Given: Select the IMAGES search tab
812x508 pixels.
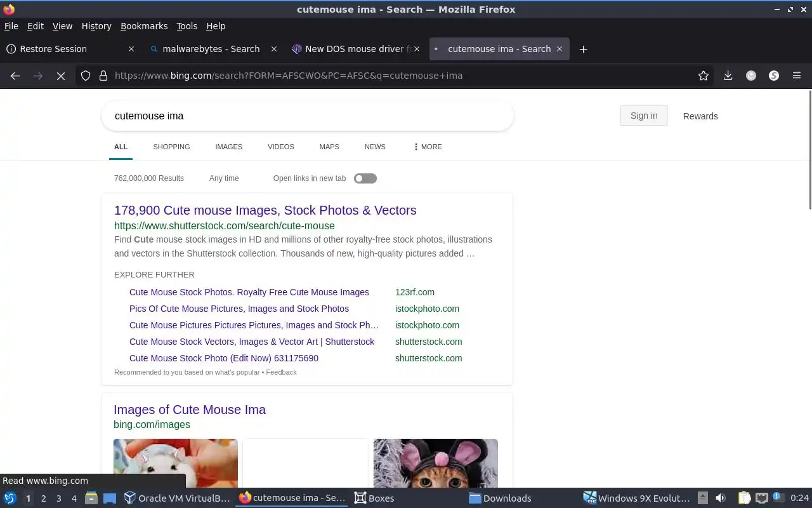Looking at the screenshot, I should pos(228,147).
